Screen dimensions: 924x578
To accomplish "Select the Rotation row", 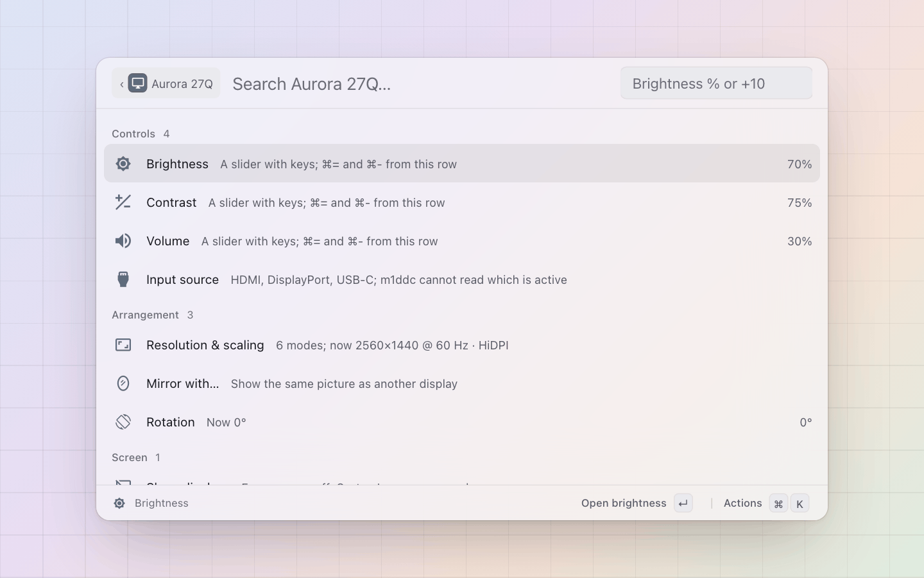I will click(x=462, y=422).
